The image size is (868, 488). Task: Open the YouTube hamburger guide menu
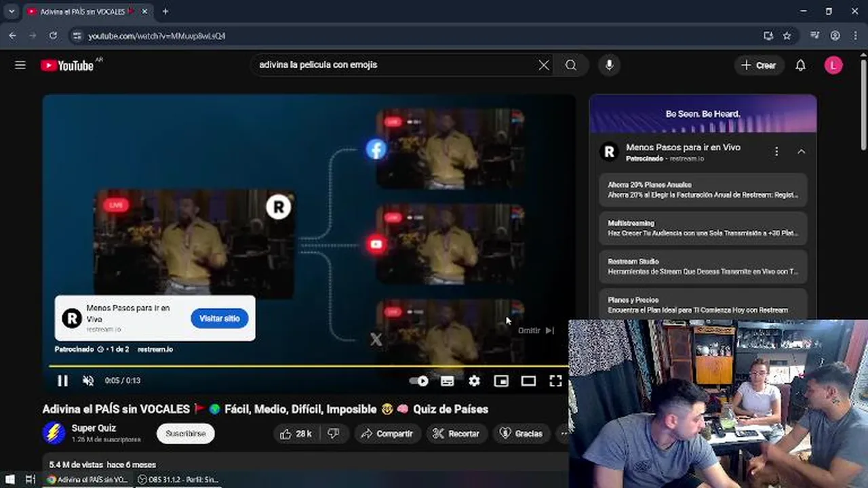pos(20,65)
